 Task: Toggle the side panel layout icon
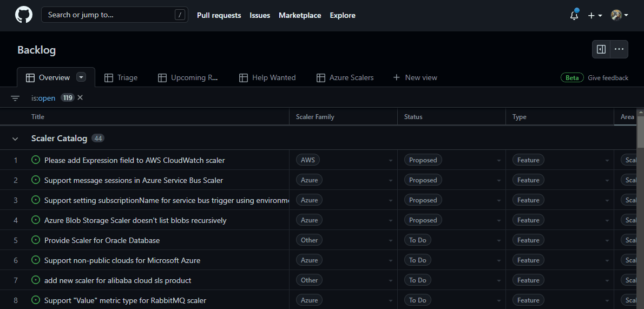tap(601, 49)
